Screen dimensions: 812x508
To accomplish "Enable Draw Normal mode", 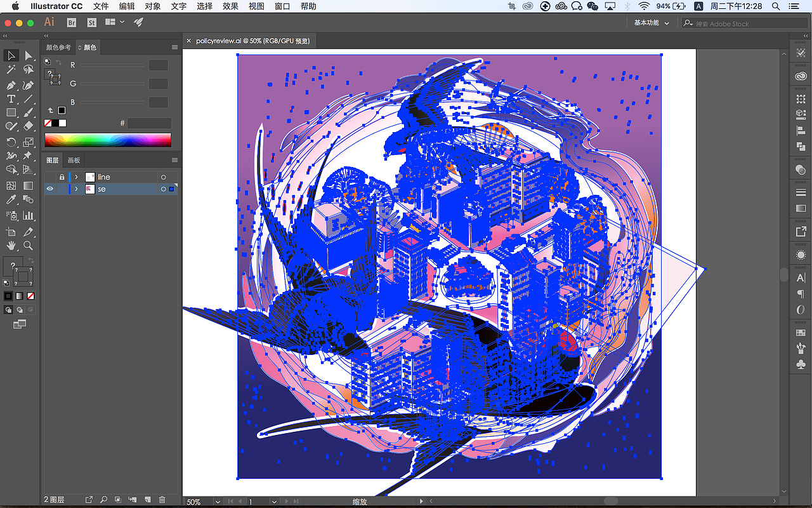I will tap(9, 310).
